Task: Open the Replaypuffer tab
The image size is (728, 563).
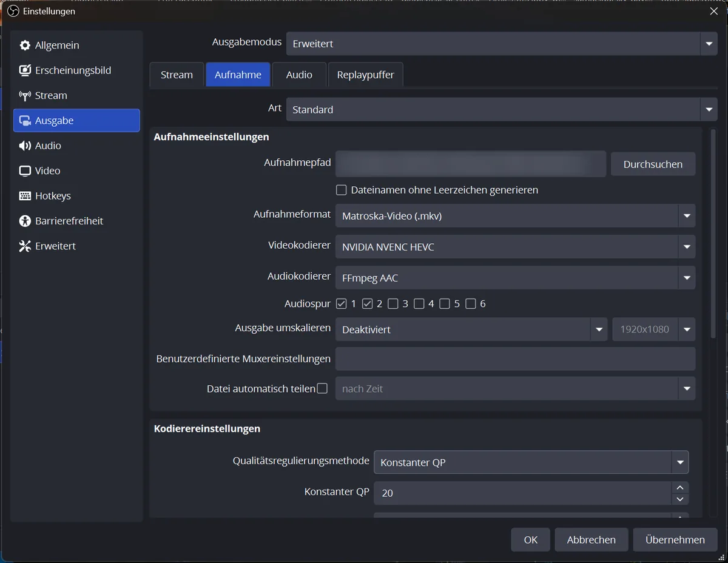Action: [366, 75]
